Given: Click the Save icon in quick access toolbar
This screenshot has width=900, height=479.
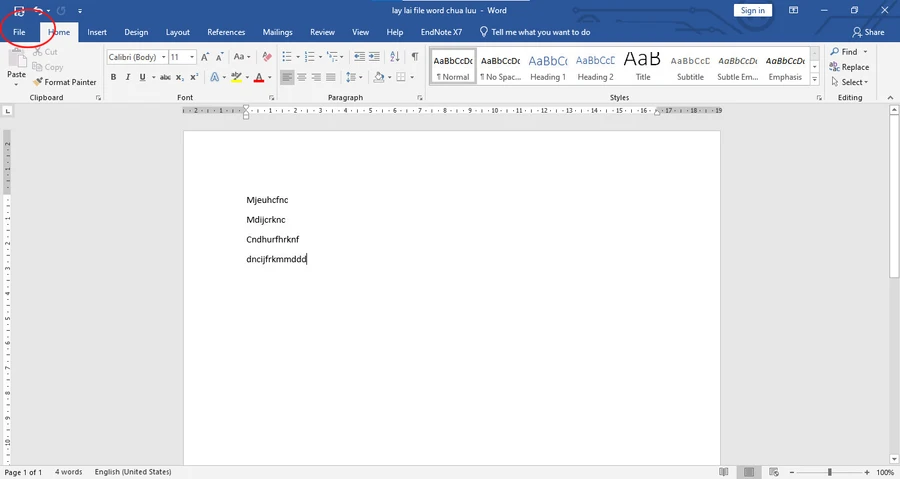Looking at the screenshot, I should [x=19, y=10].
